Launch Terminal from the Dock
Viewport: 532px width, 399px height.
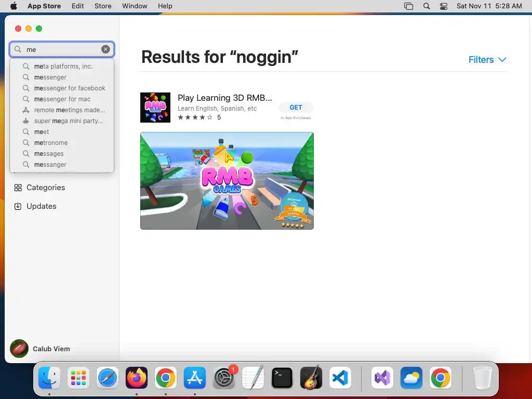pos(282,378)
